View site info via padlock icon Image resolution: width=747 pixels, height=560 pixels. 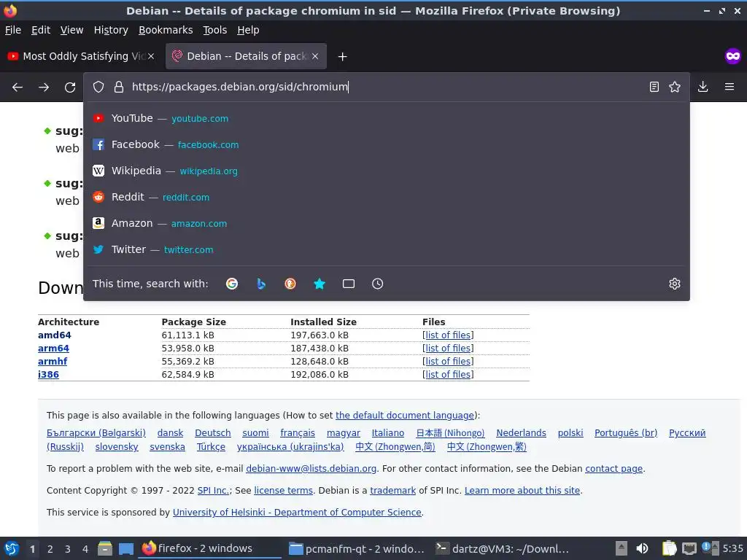coord(119,87)
